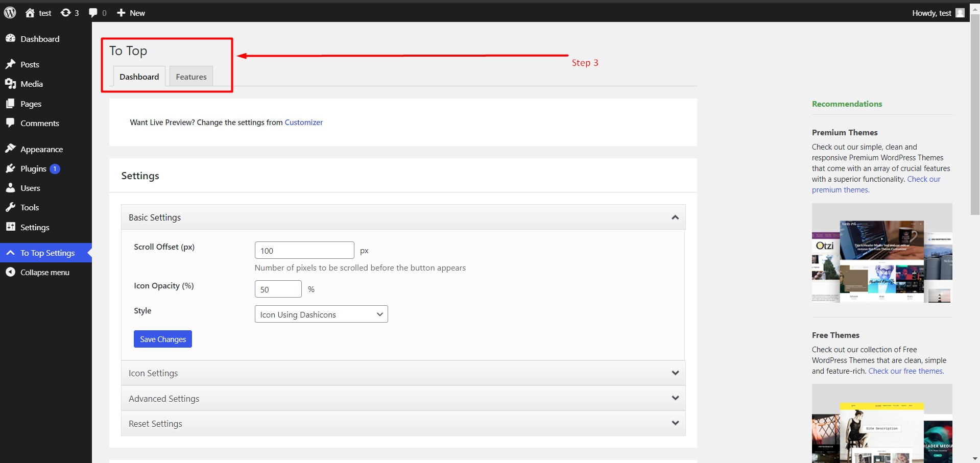Open Plugins plug icon in sidebar
This screenshot has height=463, width=980.
tap(10, 168)
